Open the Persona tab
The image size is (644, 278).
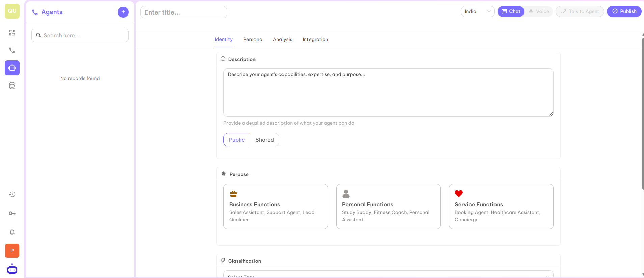click(x=253, y=39)
